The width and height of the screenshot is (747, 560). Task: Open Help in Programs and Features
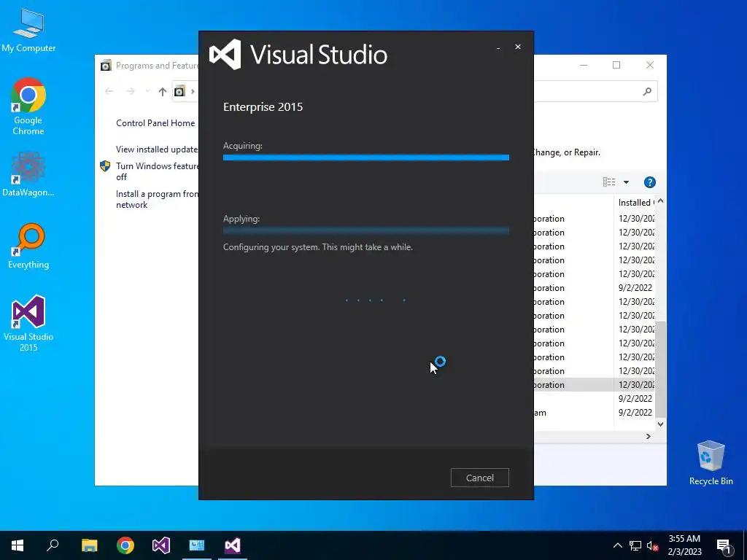pos(649,182)
